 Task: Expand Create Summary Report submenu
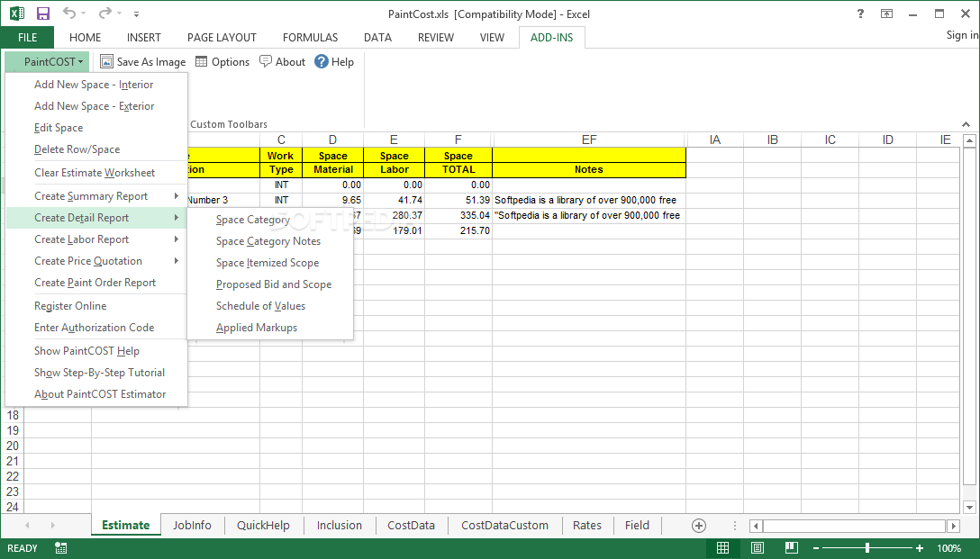tap(96, 196)
